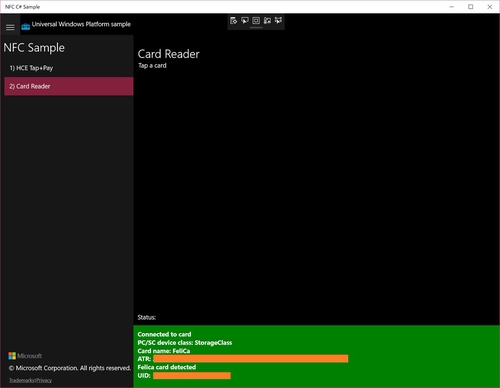The image size is (500, 388).
Task: Click the 'NFC C# Sample' window title
Action: pos(22,7)
